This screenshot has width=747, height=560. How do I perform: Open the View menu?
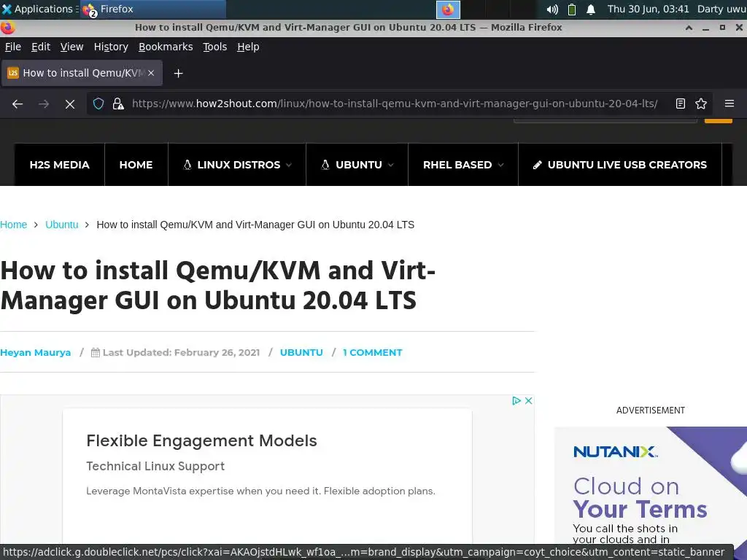click(x=71, y=47)
